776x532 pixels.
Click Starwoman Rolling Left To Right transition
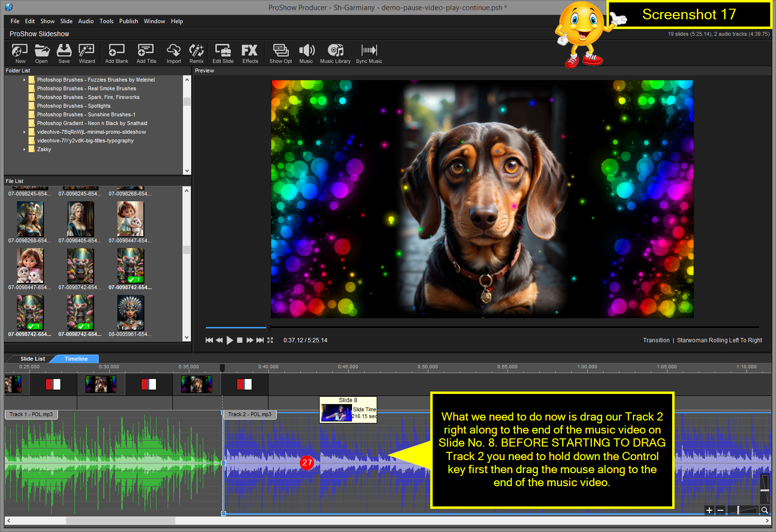tap(720, 340)
